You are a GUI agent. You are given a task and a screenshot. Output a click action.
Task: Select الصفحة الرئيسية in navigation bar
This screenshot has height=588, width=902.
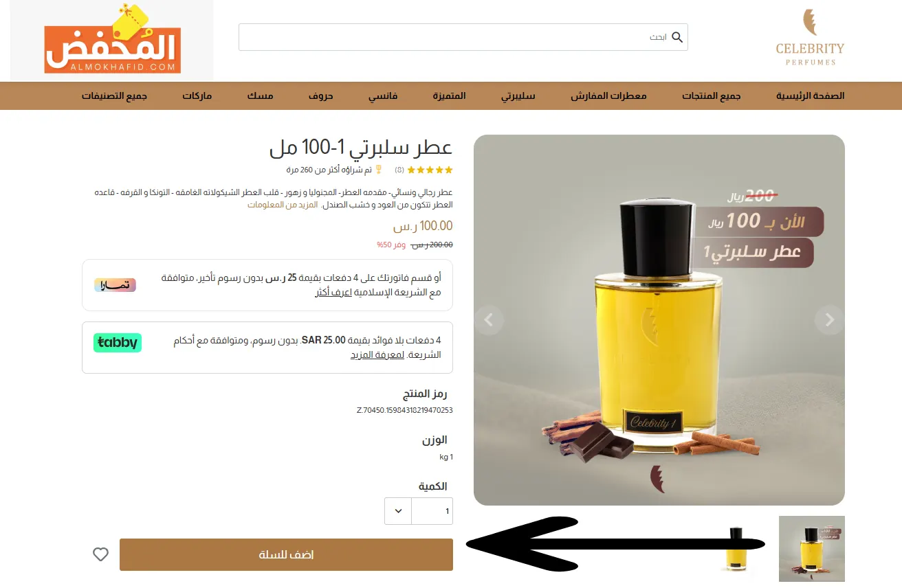[x=810, y=95]
